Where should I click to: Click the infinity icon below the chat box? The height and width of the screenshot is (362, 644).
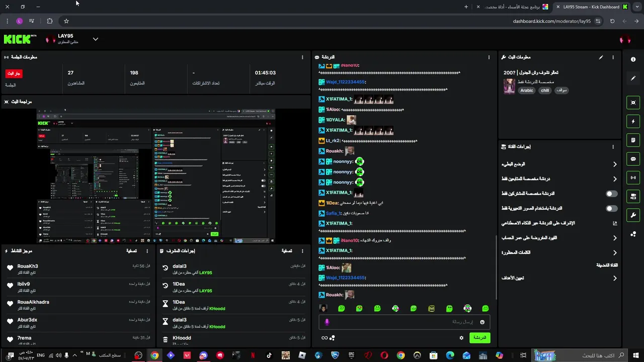pos(325,338)
